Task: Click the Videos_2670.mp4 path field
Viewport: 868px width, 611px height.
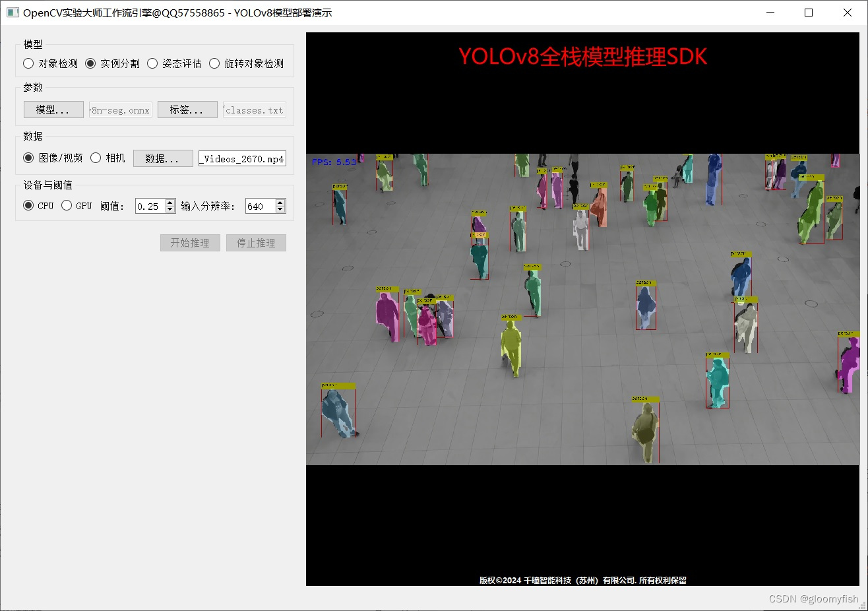Action: tap(242, 158)
